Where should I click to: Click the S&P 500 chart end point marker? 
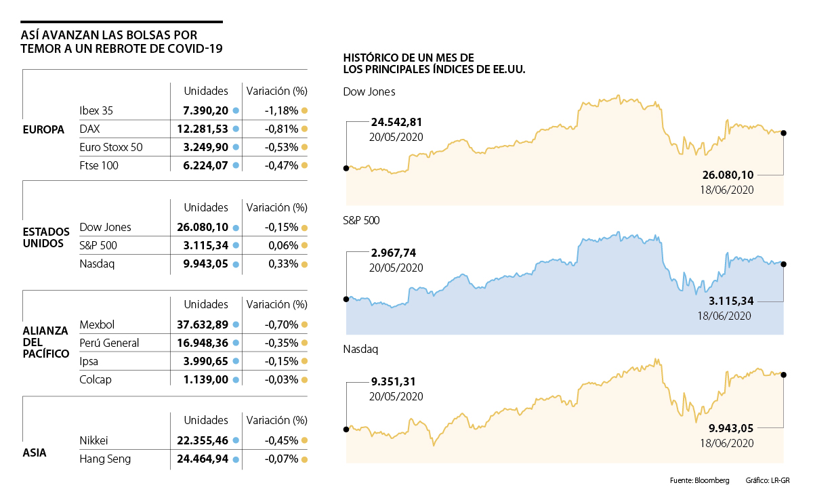point(784,264)
